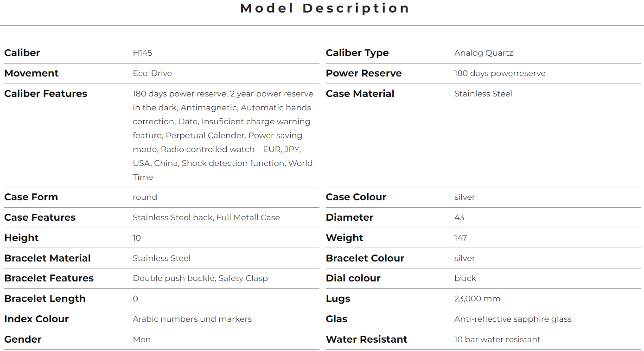Click the Arabic numbers und markers text
The width and height of the screenshot is (644, 351).
coord(192,319)
